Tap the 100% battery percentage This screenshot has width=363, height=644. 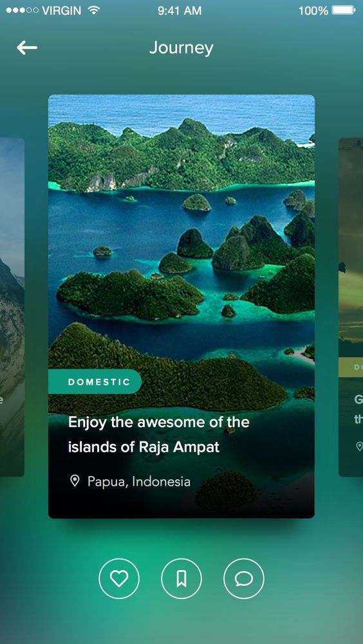coord(313,11)
